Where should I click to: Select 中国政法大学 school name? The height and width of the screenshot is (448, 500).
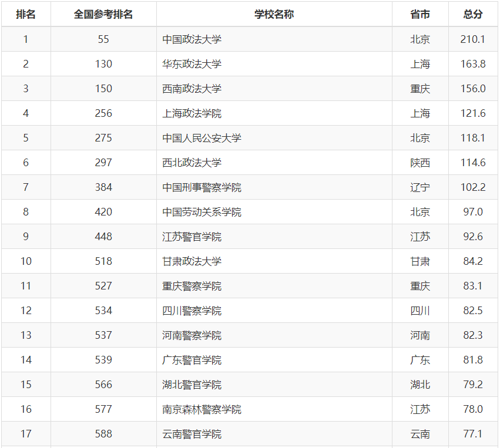192,39
